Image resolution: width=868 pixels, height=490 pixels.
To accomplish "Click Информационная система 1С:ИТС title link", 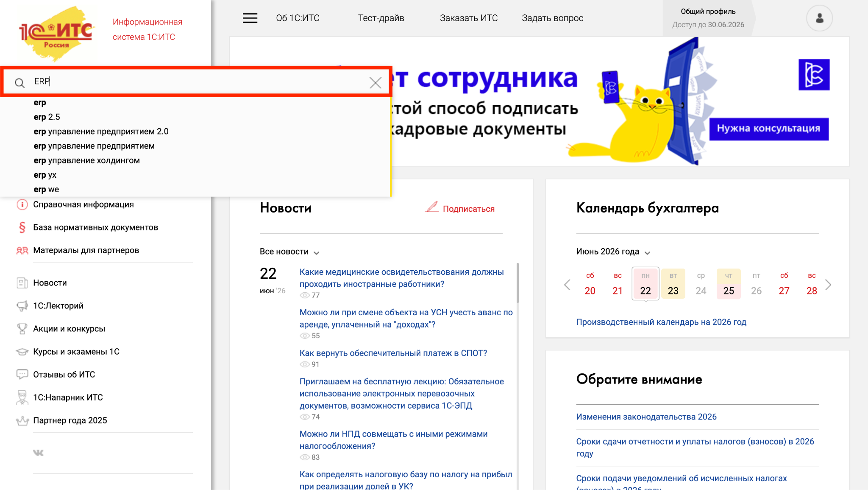I will point(147,29).
